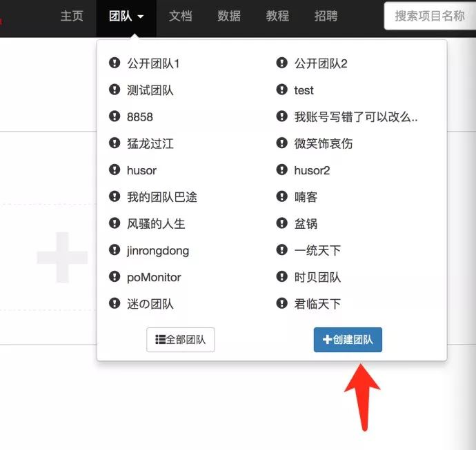The width and height of the screenshot is (476, 450).
Task: Click the icon beside 风骚的人生
Action: [x=115, y=223]
